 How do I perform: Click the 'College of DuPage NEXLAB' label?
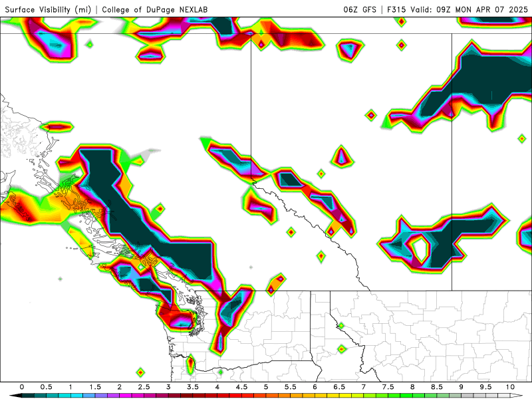(x=155, y=9)
